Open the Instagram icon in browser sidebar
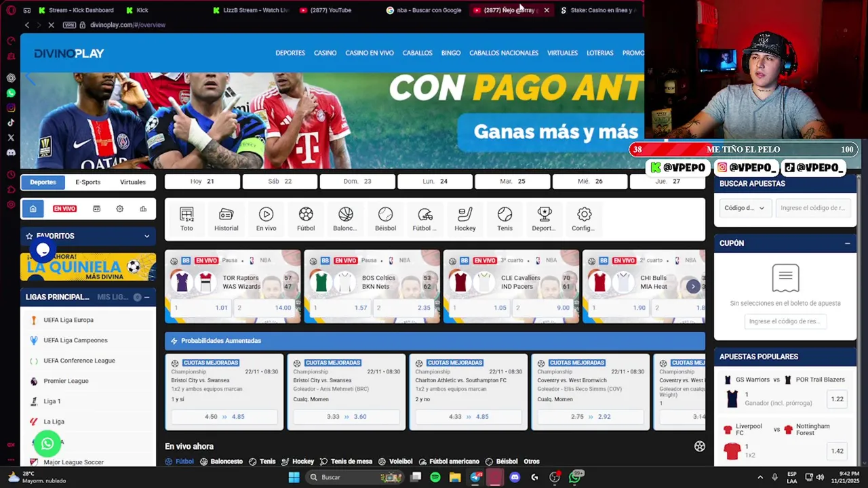868x488 pixels. [11, 108]
